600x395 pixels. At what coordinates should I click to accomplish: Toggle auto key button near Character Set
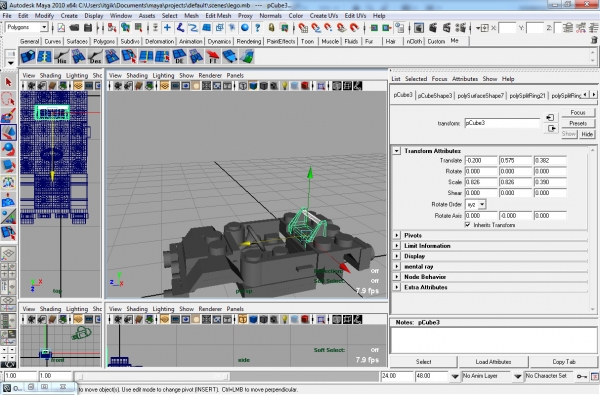tap(582, 376)
